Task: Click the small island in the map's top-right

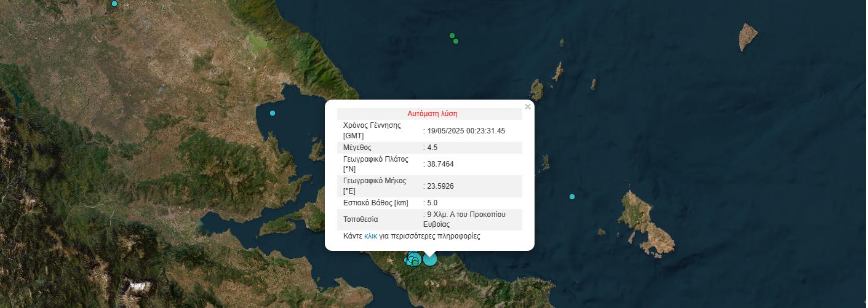Action: pos(747,37)
